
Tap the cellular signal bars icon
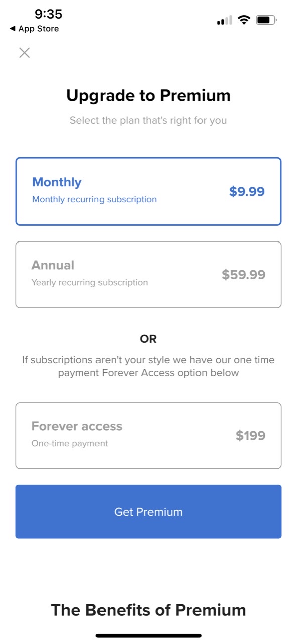coord(224,21)
